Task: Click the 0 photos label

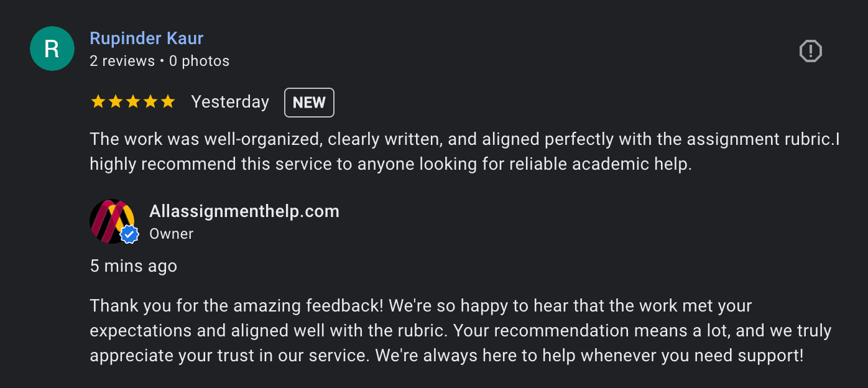Action: pos(199,60)
